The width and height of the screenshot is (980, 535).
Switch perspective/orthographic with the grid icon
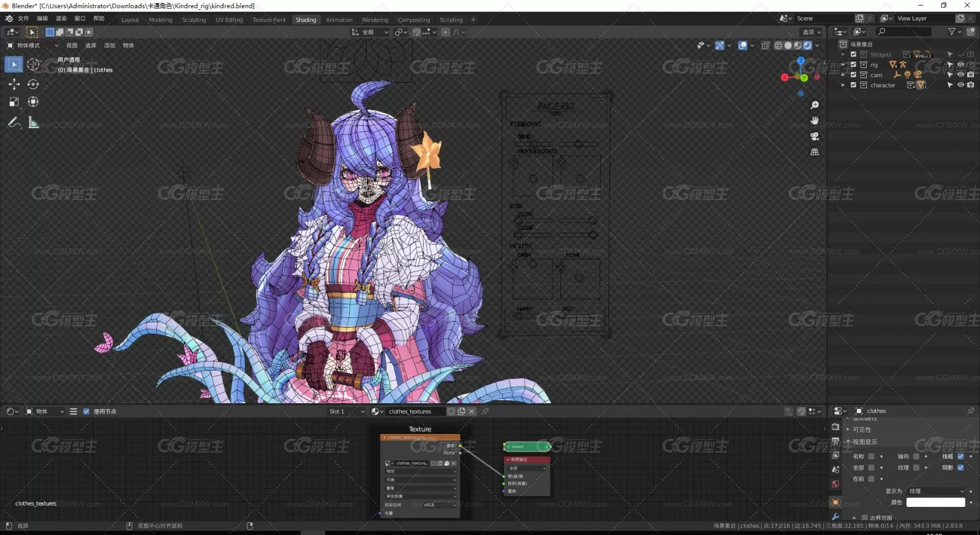click(815, 152)
